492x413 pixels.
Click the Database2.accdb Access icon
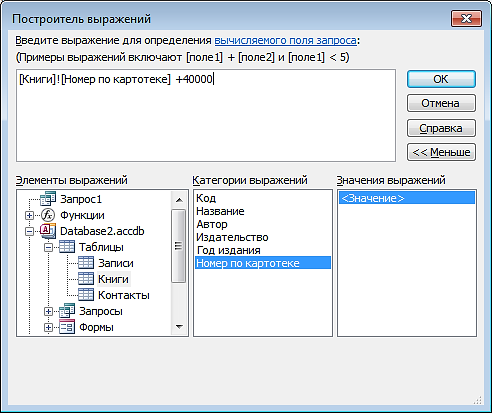point(48,231)
